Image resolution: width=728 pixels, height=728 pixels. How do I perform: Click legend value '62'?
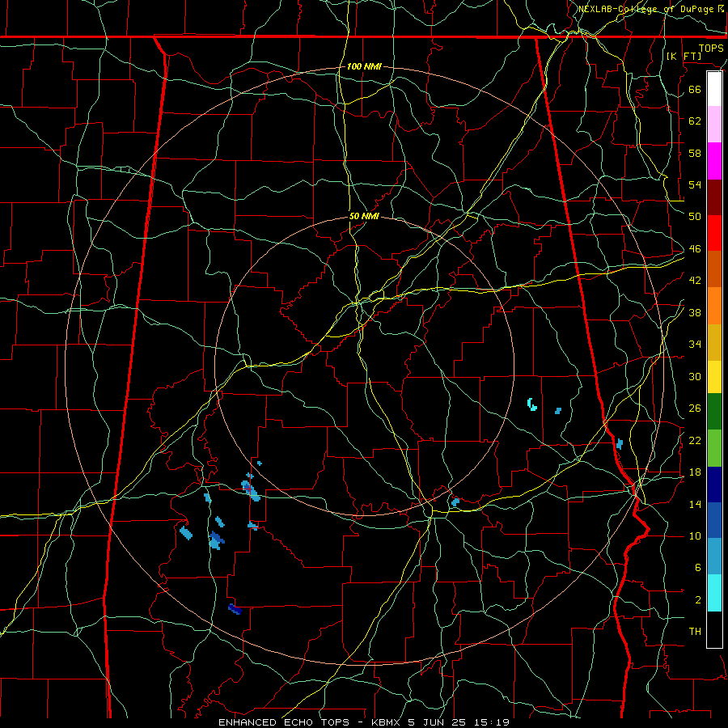point(695,121)
